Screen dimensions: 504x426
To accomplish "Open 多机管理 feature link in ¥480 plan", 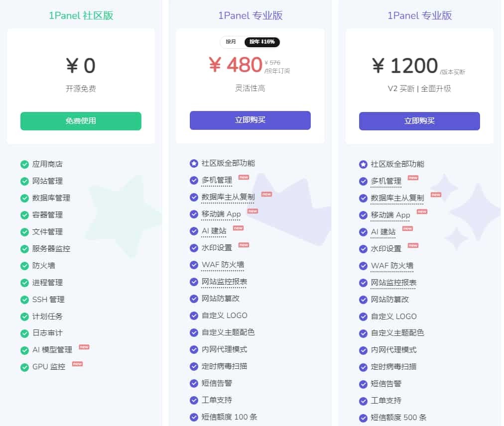I will (x=217, y=180).
